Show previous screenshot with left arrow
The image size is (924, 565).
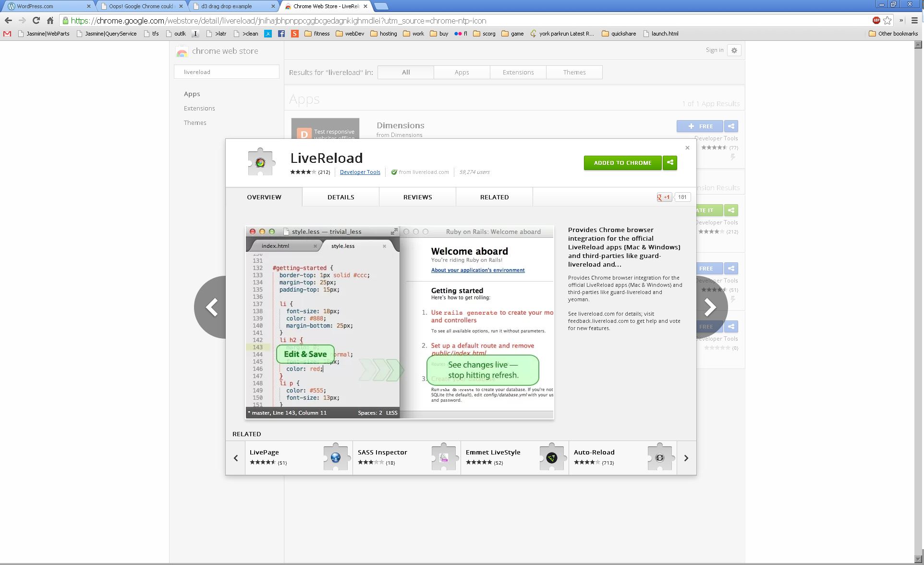tap(211, 307)
